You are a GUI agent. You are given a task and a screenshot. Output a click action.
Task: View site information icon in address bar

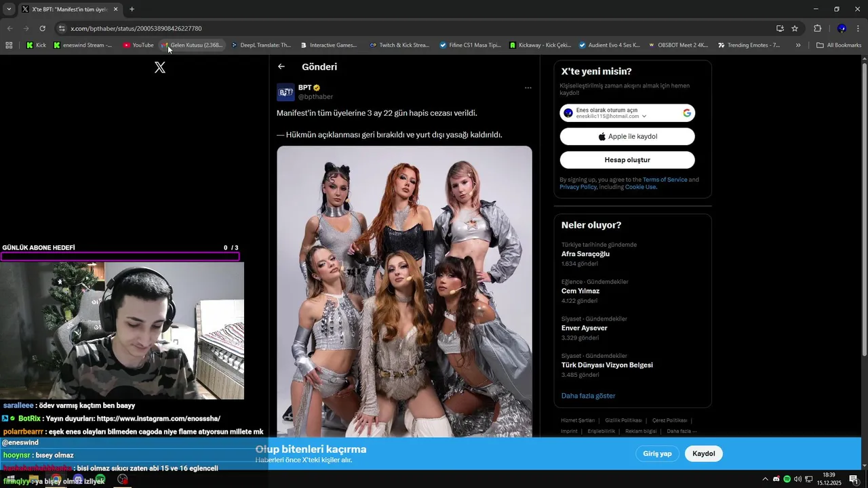tap(62, 28)
